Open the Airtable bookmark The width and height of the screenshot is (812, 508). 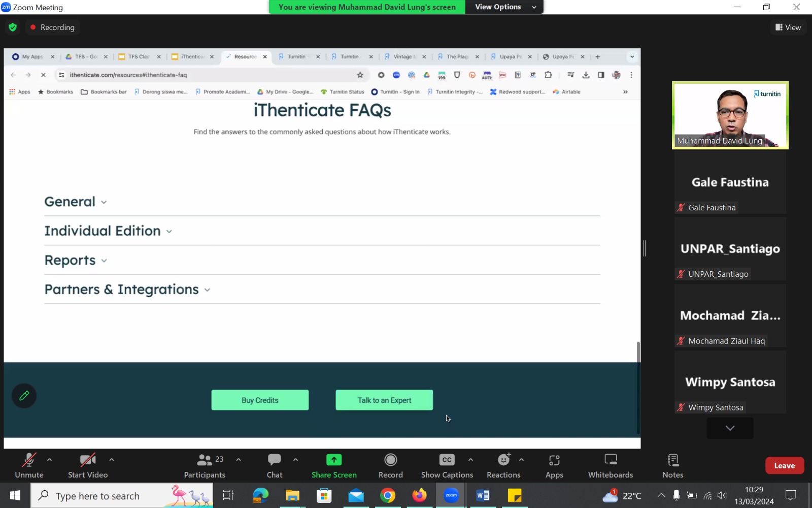[566, 92]
